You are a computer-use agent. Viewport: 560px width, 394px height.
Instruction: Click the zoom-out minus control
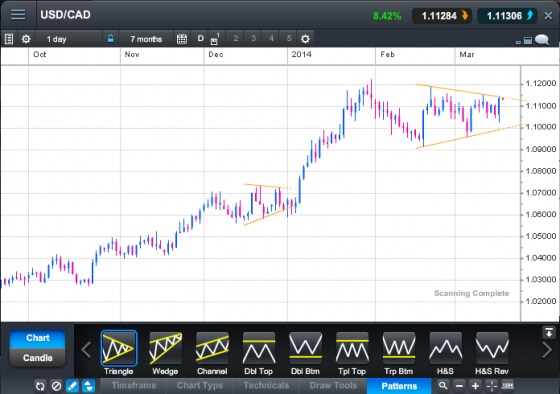[460, 386]
